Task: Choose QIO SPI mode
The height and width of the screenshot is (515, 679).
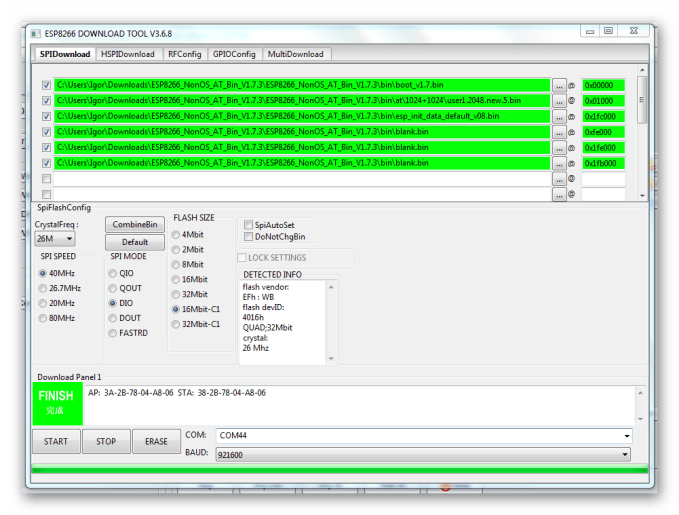Action: pyautogui.click(x=113, y=272)
